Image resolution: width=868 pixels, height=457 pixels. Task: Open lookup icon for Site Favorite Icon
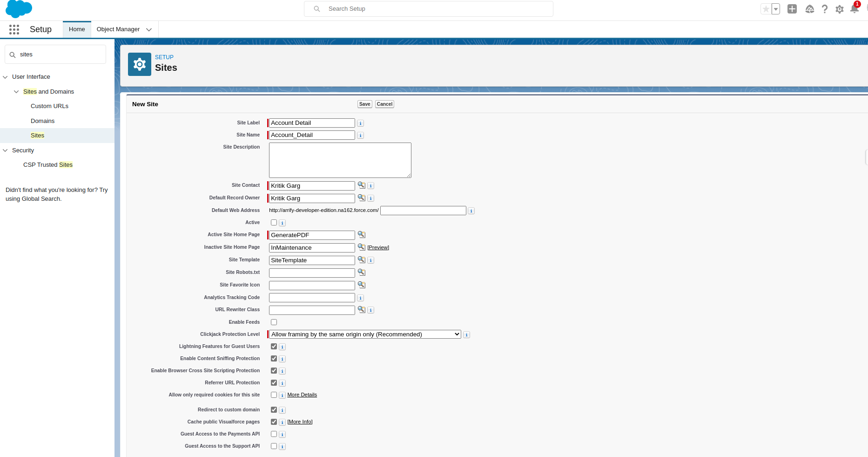(x=362, y=285)
